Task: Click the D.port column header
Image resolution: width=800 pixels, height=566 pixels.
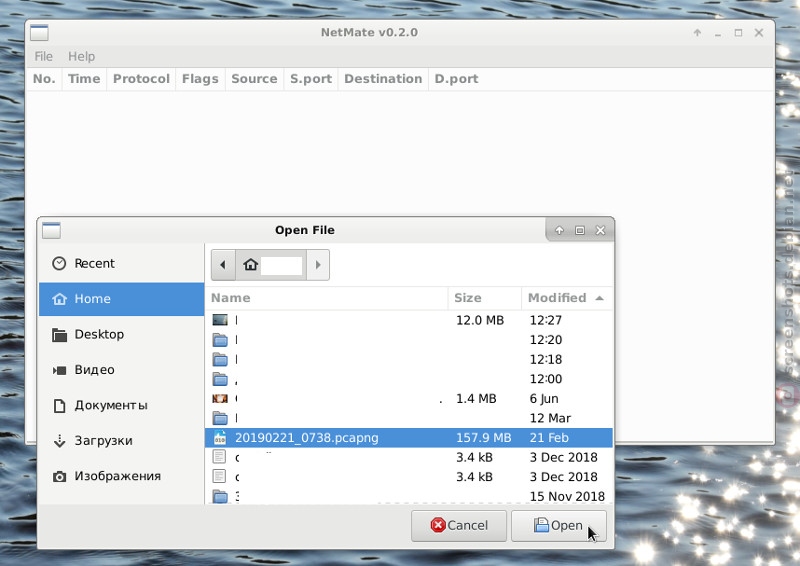Action: click(x=456, y=79)
